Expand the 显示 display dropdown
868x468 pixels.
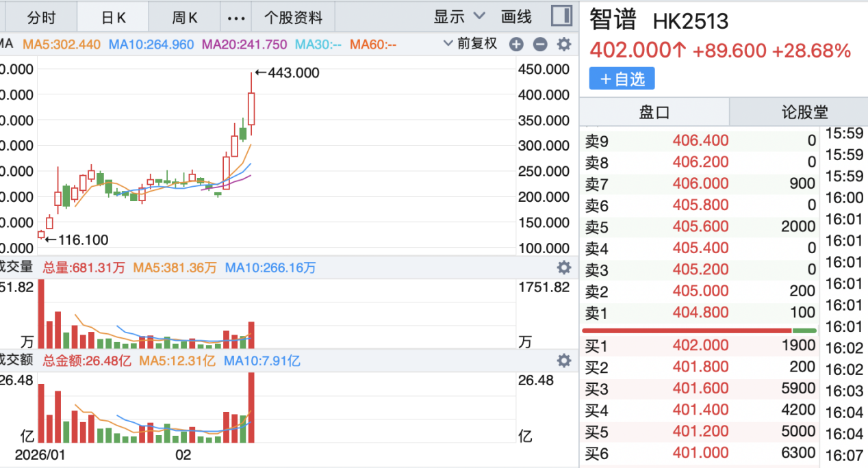coord(459,17)
